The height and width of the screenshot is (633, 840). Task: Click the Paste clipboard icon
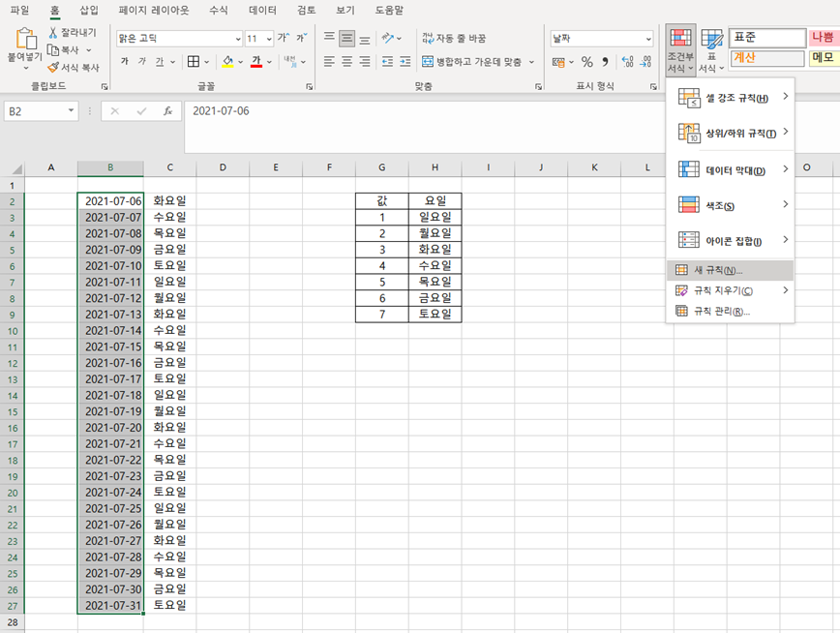[25, 39]
